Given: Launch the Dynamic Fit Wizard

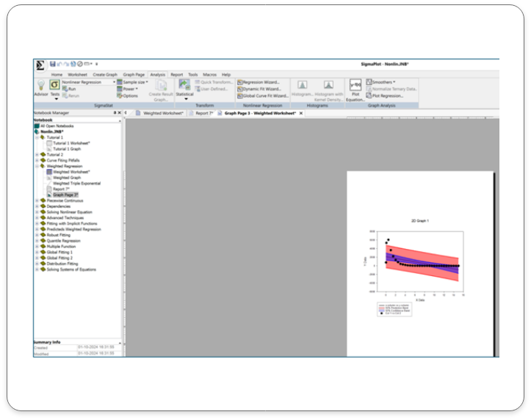Looking at the screenshot, I should (x=261, y=89).
